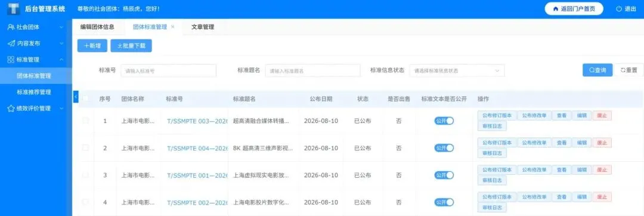Click the 绩效评价管理 star icon

(11, 109)
